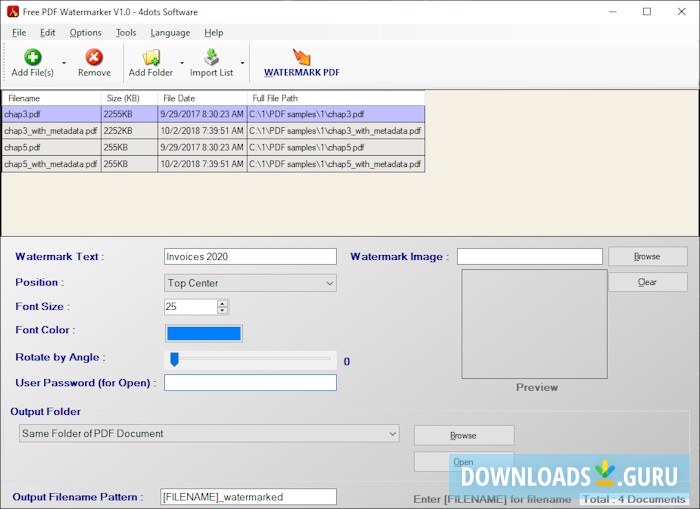Open the Help menu
700x509 pixels.
213,33
